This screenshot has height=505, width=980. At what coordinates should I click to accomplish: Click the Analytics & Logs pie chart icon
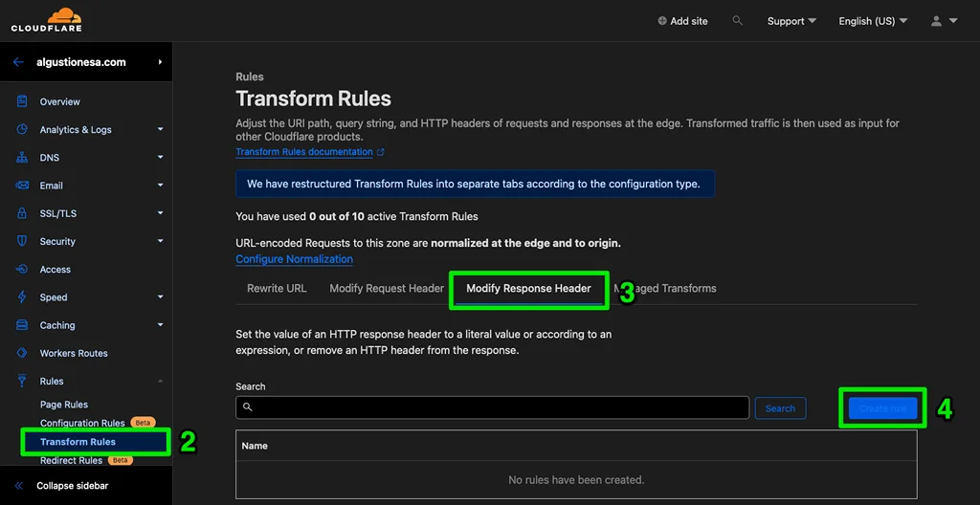pyautogui.click(x=22, y=129)
